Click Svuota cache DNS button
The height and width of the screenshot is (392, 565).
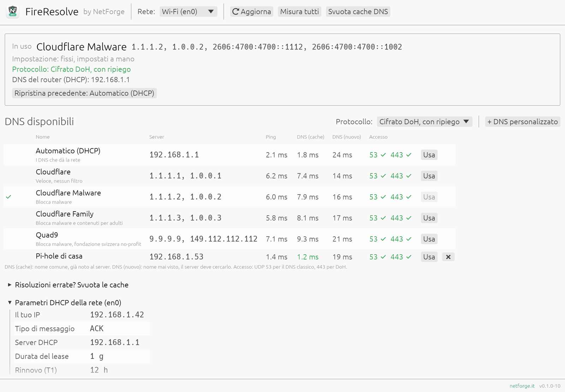pos(358,12)
